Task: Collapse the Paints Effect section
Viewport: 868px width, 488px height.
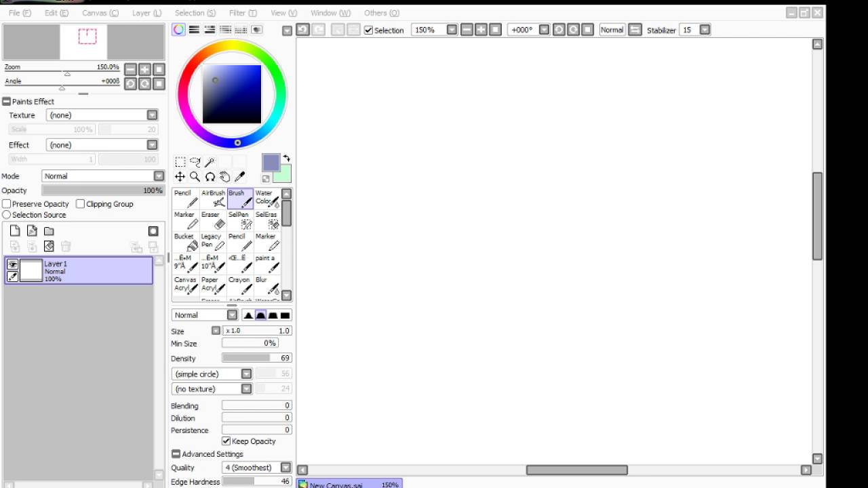Action: tap(7, 102)
